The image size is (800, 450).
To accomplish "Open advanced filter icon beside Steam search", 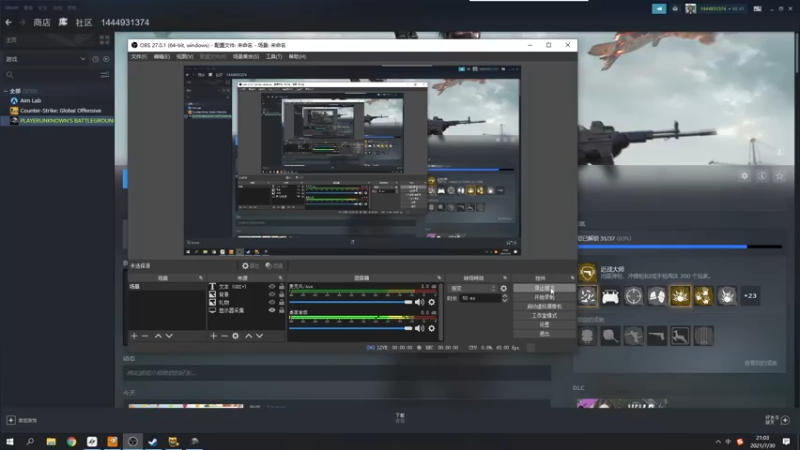I will pos(105,75).
